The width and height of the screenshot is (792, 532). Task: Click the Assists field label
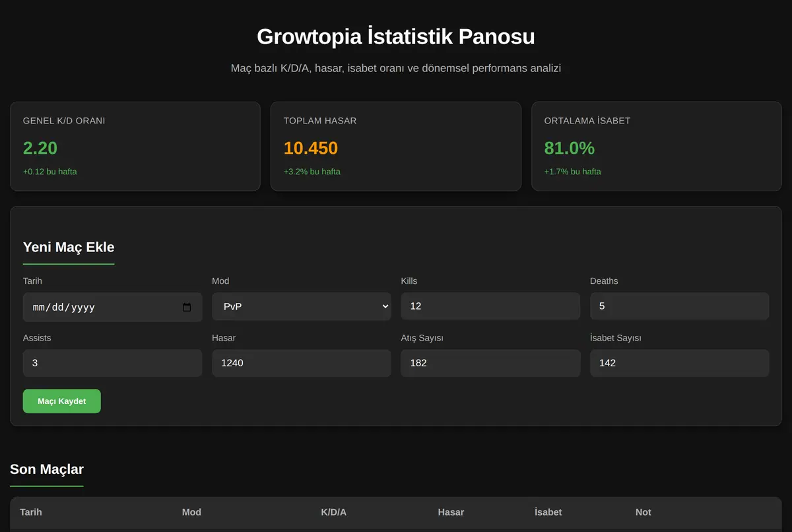tap(37, 338)
